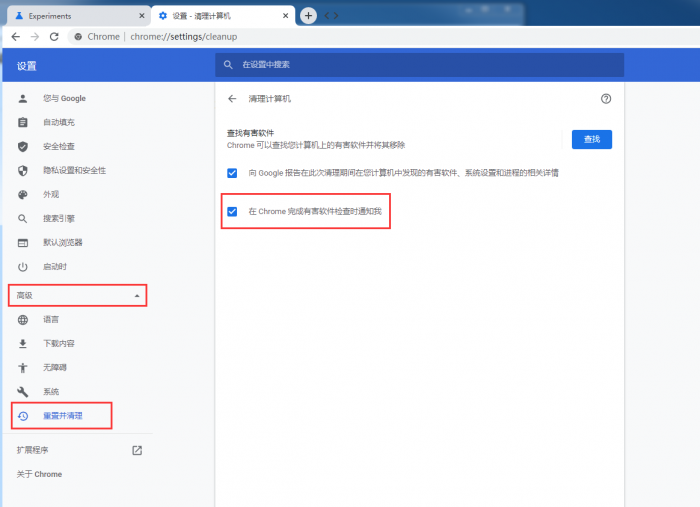Reload the page with the refresh icon
Image resolution: width=700 pixels, height=507 pixels.
(x=54, y=37)
